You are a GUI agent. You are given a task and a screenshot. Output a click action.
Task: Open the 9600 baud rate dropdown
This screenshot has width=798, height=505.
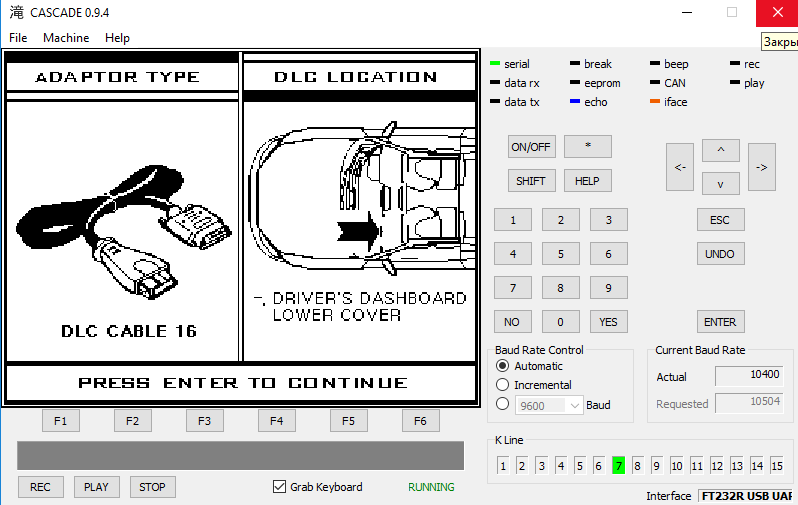tap(574, 405)
